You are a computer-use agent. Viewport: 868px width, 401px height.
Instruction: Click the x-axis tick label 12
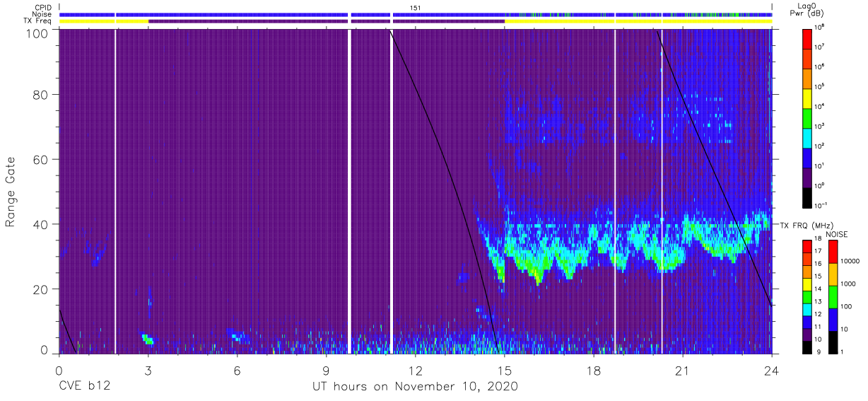[416, 370]
